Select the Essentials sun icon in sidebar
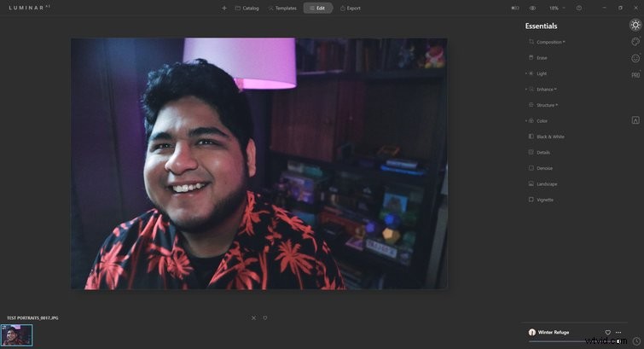644x349 pixels. pos(635,25)
